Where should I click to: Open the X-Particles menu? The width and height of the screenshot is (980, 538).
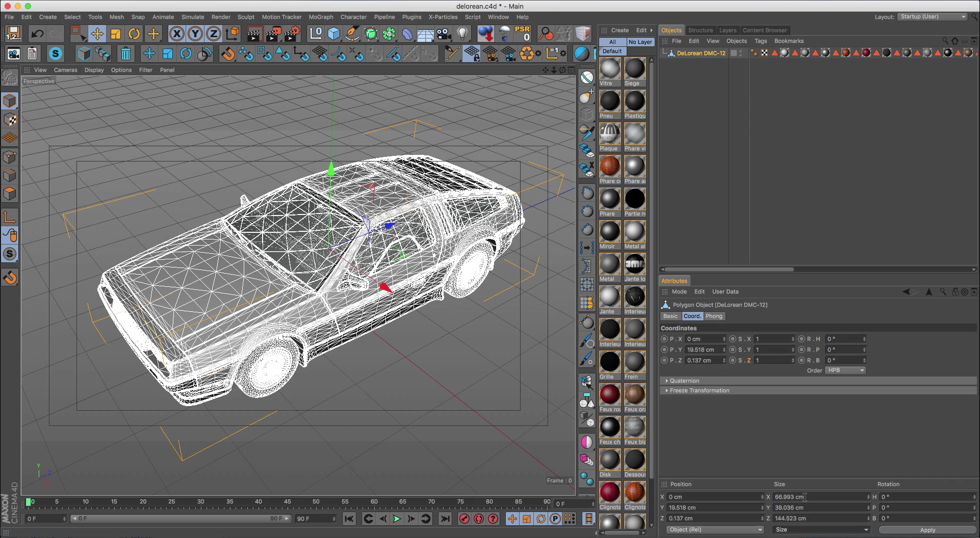click(443, 17)
